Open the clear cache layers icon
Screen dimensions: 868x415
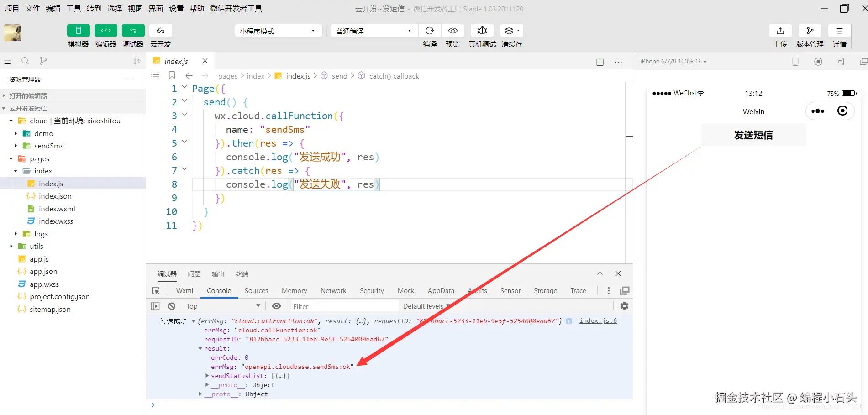click(x=512, y=31)
